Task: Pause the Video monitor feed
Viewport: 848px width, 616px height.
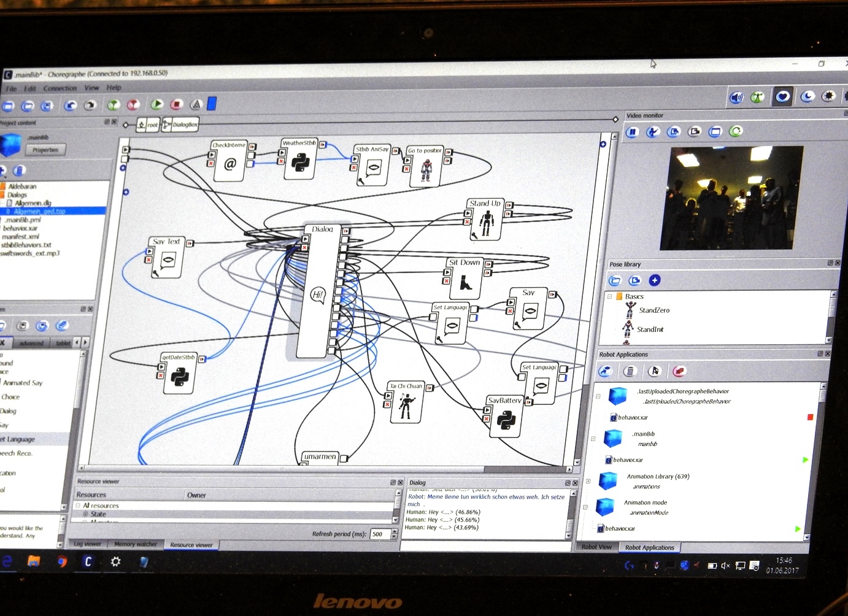Action: pyautogui.click(x=633, y=132)
